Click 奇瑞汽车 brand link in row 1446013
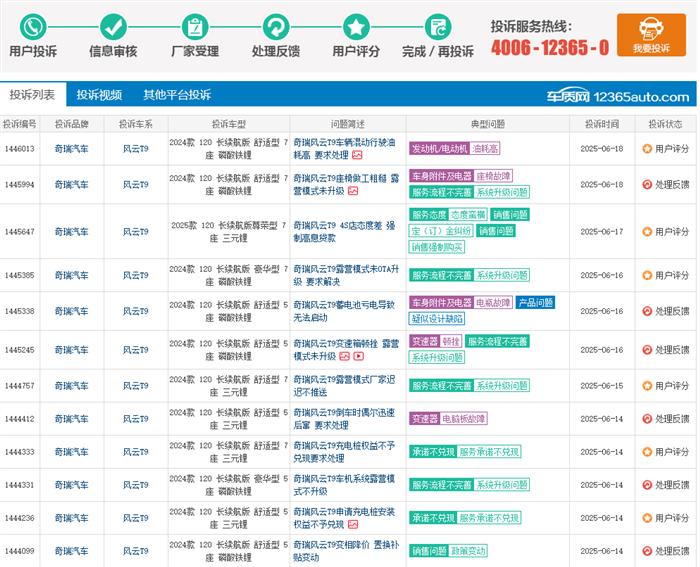Screen dimensions: 700x567 click(x=71, y=149)
